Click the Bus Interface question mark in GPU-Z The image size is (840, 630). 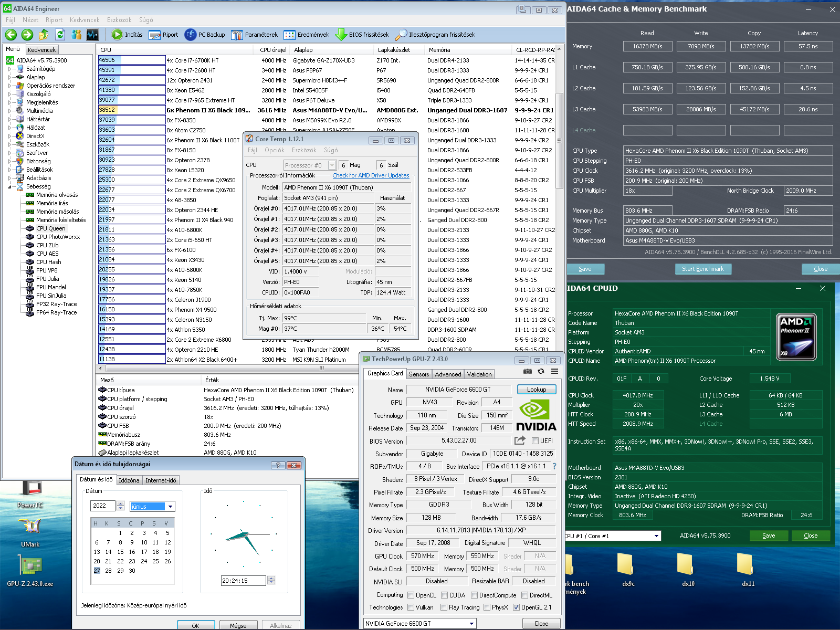point(554,466)
